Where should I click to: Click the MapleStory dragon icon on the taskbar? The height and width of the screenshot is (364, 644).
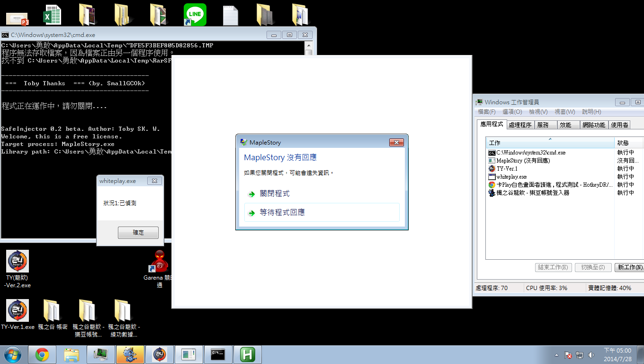click(130, 355)
